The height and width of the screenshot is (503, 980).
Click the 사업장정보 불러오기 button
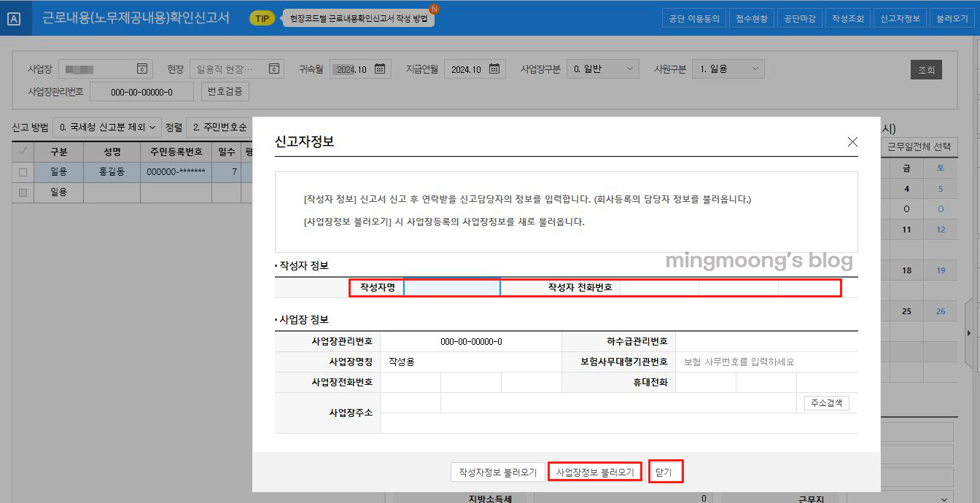tap(594, 472)
